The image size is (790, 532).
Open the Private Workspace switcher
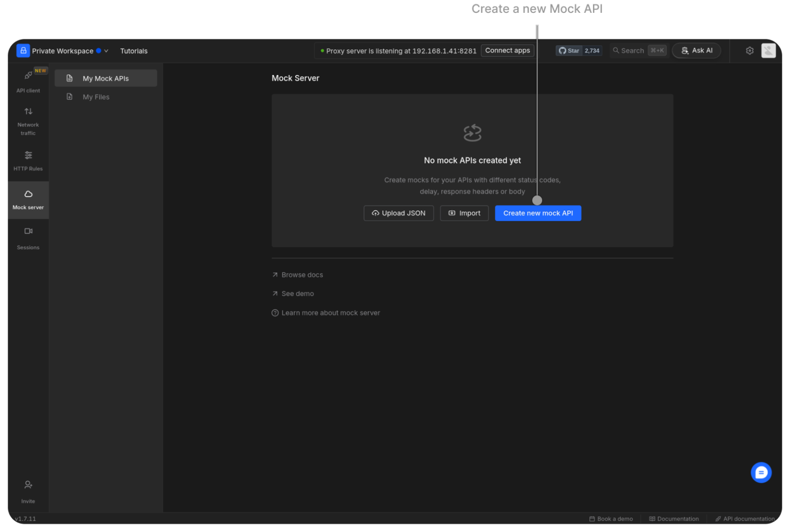63,50
